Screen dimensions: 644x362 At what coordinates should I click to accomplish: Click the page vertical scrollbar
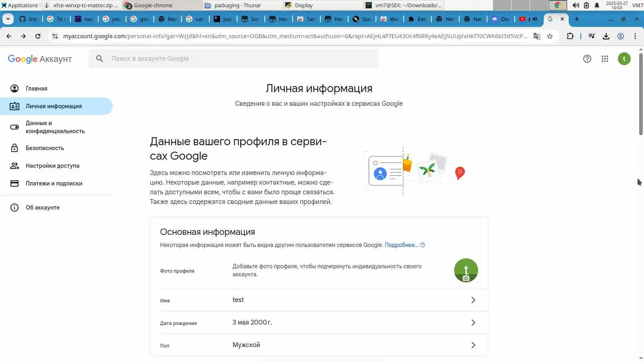click(x=641, y=93)
